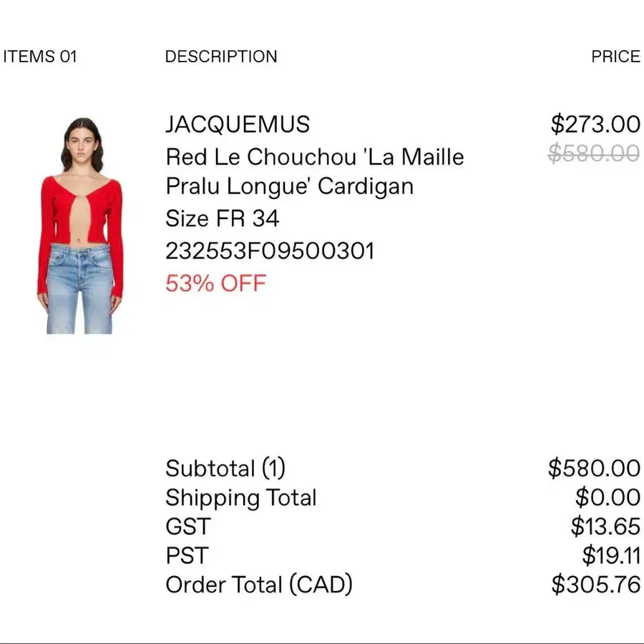The width and height of the screenshot is (644, 644).
Task: Click the $13.65 GST amount
Action: click(x=605, y=527)
